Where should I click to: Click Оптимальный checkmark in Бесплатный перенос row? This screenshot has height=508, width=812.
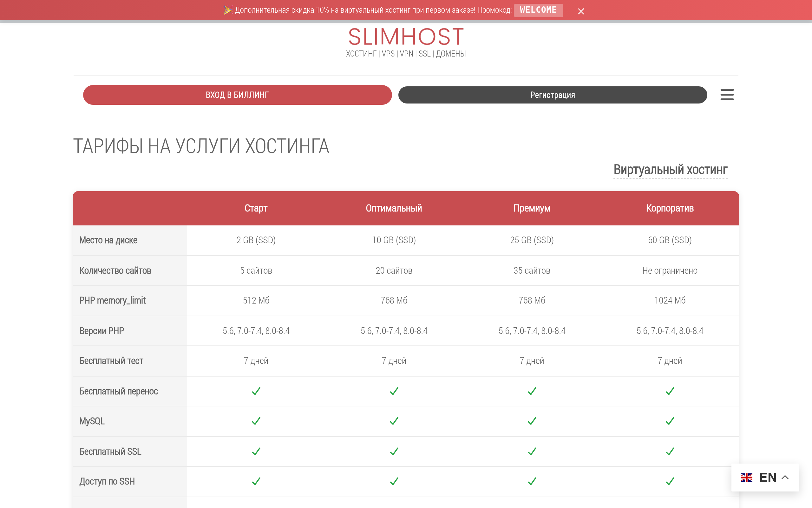pyautogui.click(x=394, y=391)
